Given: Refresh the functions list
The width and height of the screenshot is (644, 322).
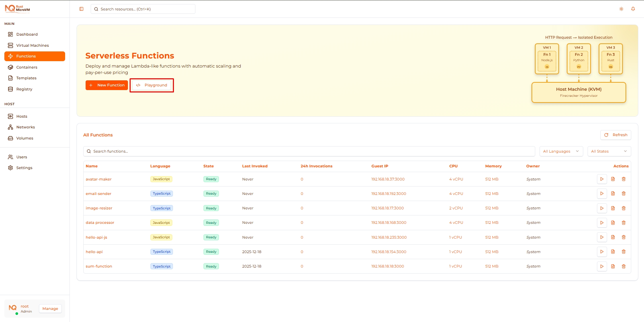Looking at the screenshot, I should pyautogui.click(x=615, y=135).
